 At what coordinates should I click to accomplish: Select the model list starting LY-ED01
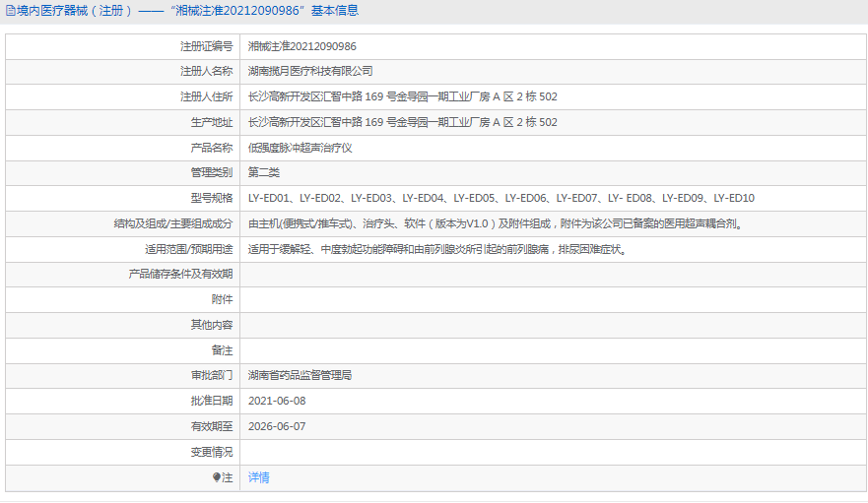tap(501, 198)
